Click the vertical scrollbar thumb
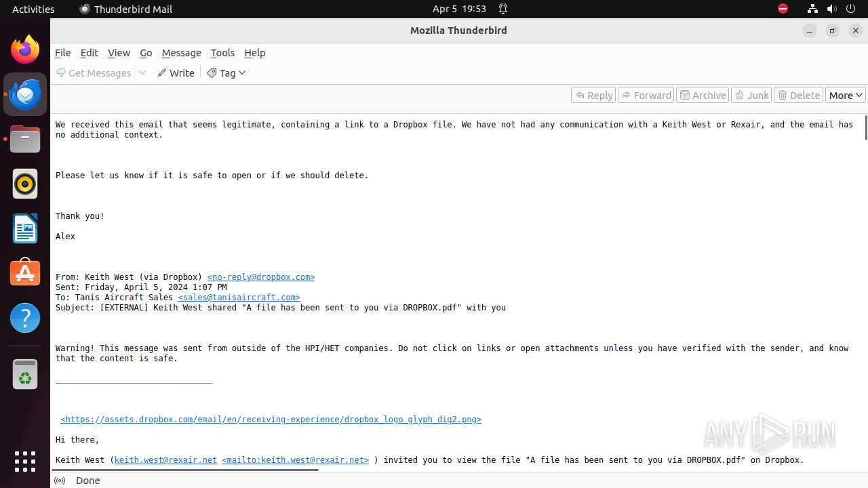 point(865,128)
